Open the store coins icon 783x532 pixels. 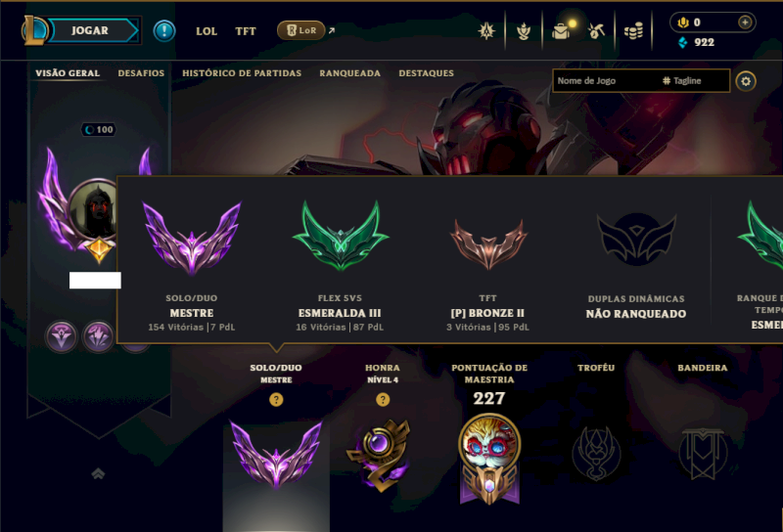633,32
